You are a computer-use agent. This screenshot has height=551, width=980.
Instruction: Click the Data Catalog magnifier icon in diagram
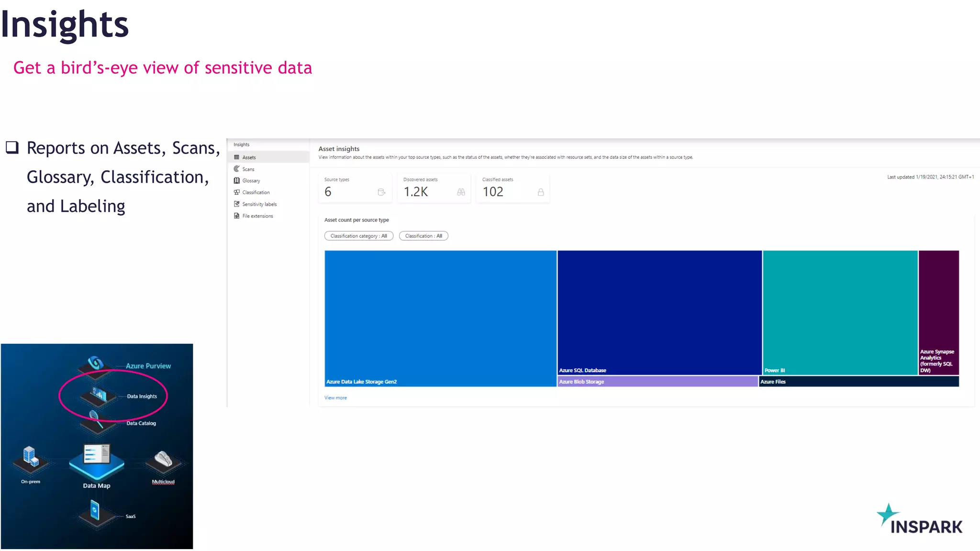click(x=96, y=419)
